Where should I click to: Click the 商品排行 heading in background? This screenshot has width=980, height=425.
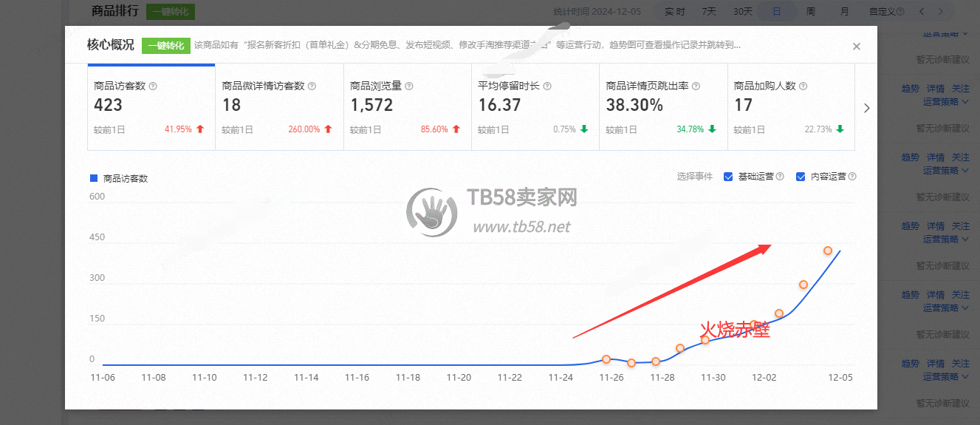tap(115, 11)
